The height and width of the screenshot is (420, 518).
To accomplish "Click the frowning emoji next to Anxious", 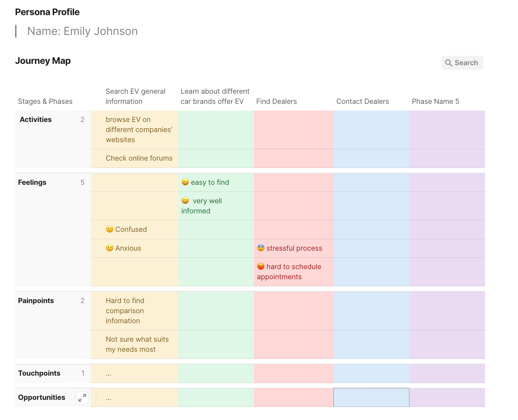I will pyautogui.click(x=110, y=248).
